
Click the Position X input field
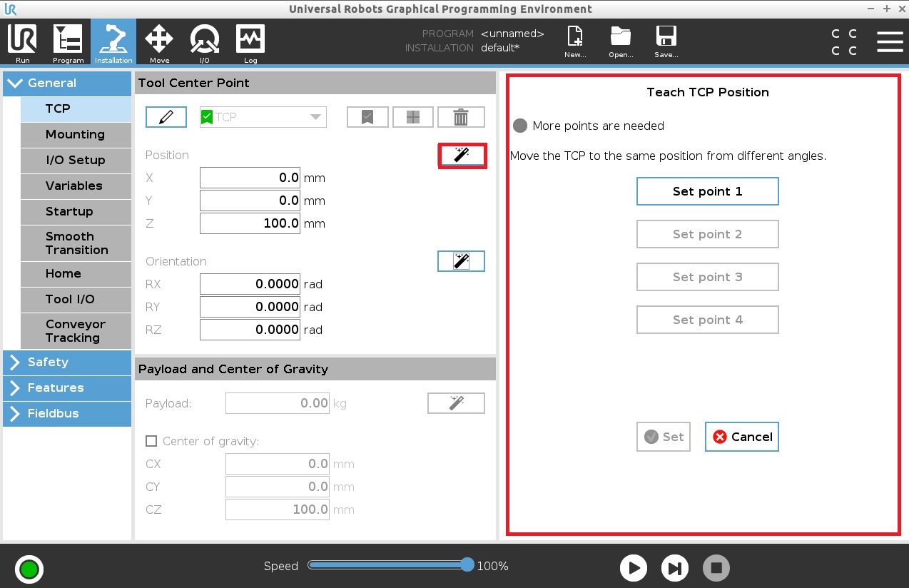pos(250,178)
